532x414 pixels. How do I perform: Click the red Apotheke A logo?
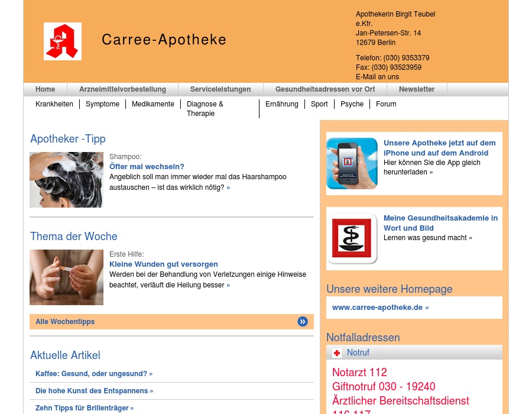(63, 41)
